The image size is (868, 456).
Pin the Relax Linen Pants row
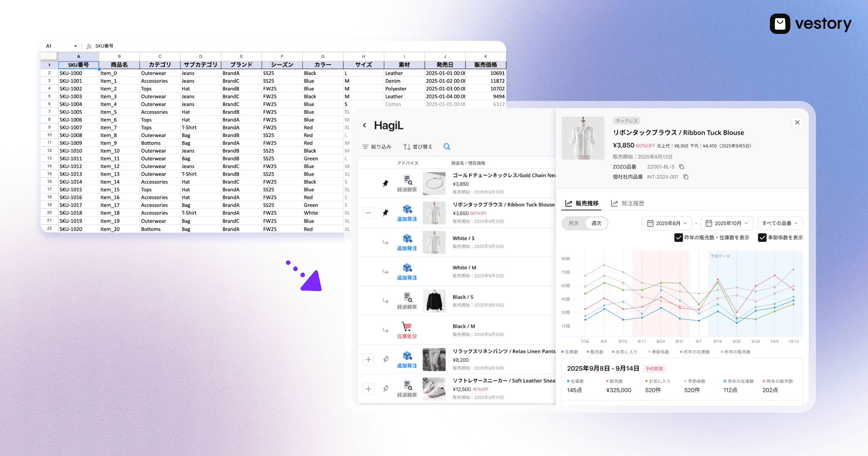click(386, 359)
